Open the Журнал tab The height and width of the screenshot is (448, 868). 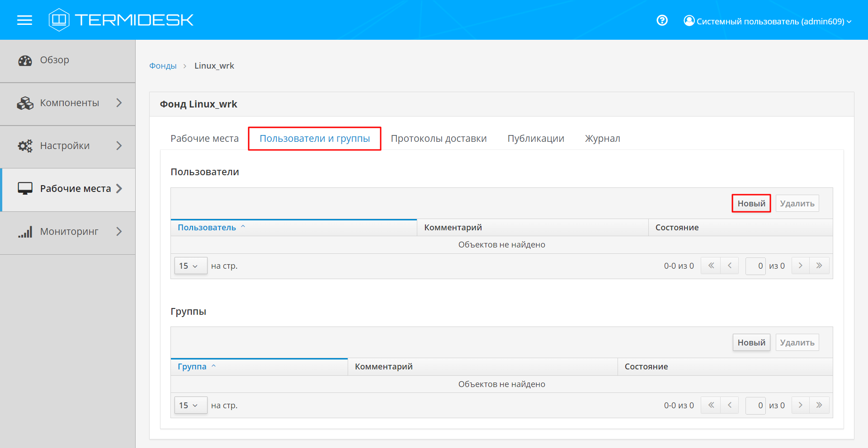click(x=602, y=139)
